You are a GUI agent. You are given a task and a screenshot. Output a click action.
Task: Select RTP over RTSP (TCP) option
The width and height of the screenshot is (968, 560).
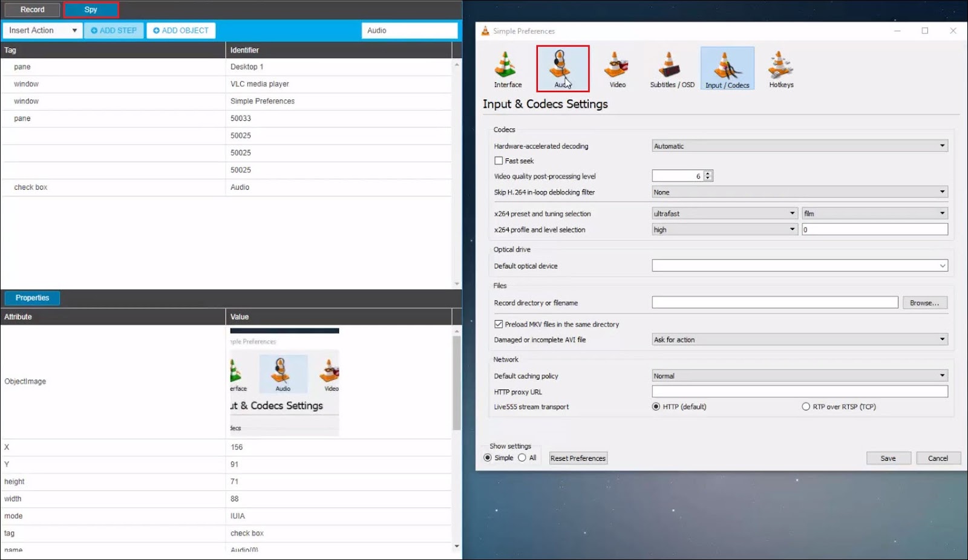[x=806, y=407]
